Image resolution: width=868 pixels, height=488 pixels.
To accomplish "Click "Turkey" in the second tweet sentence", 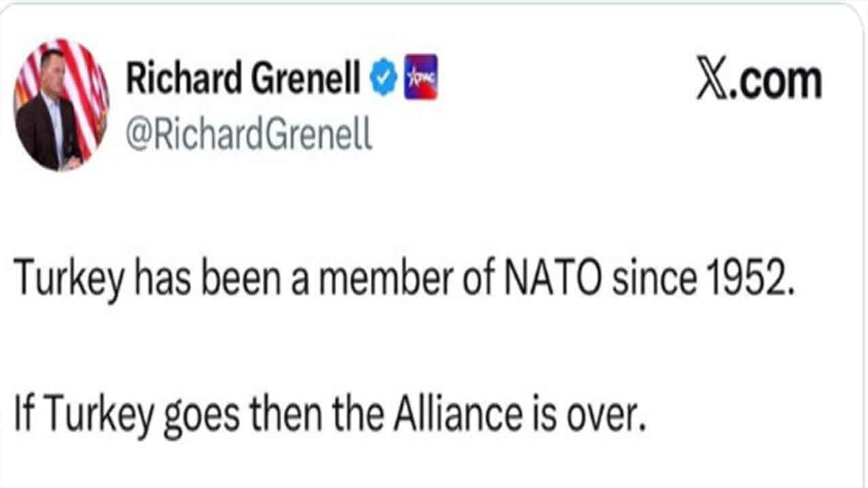I will coord(97,415).
